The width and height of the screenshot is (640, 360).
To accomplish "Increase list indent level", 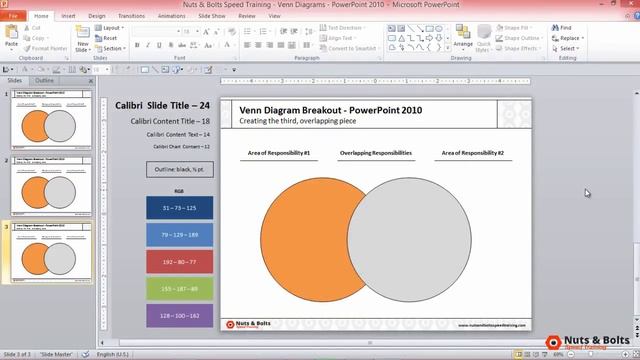I will (294, 31).
